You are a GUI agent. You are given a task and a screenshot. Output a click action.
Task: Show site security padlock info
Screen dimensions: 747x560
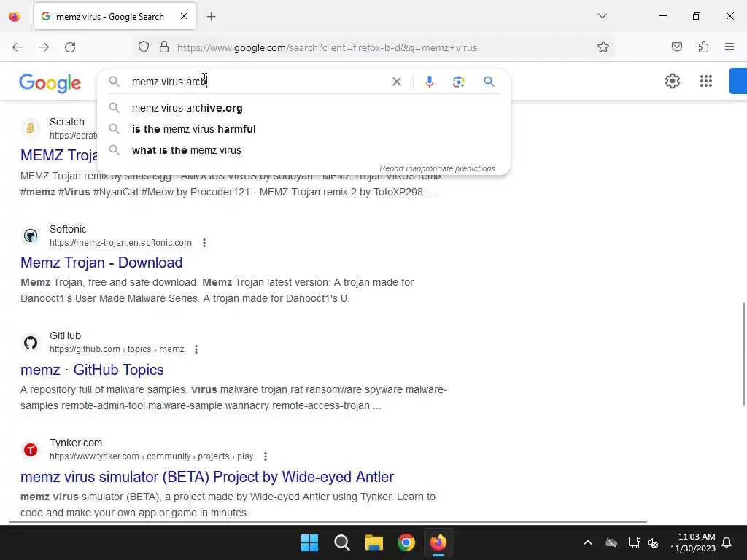[x=164, y=47]
